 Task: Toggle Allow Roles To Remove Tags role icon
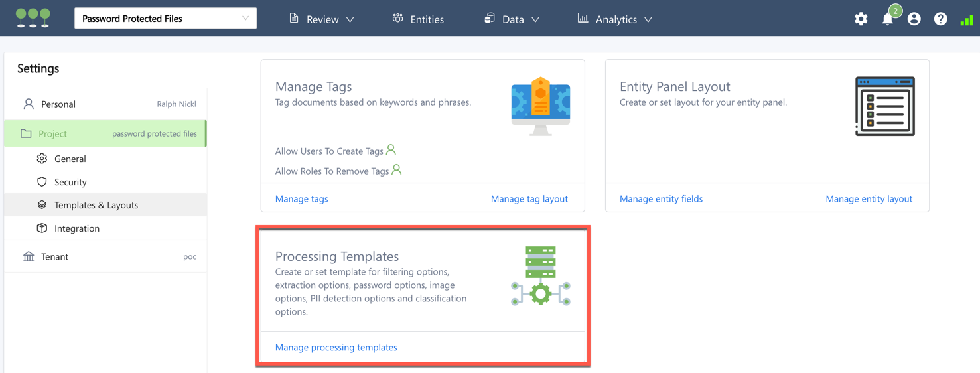pos(397,170)
